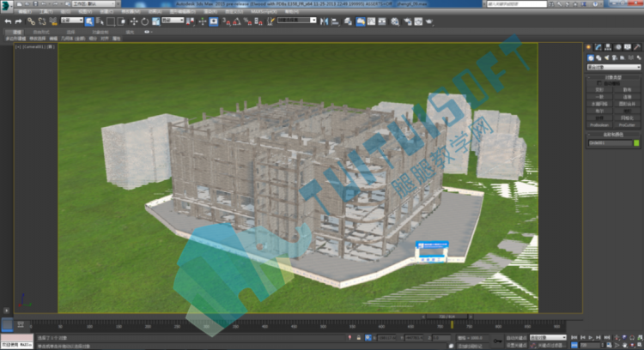Open the reference coordinate system dropdown
This screenshot has width=644, height=350.
[x=173, y=20]
